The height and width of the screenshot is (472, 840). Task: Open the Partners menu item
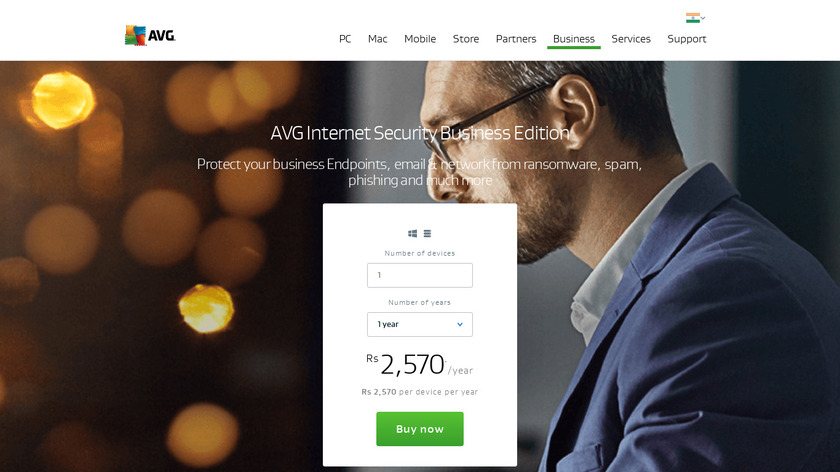point(516,39)
